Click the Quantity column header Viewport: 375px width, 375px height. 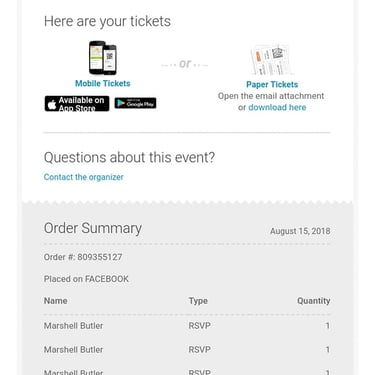coord(314,301)
